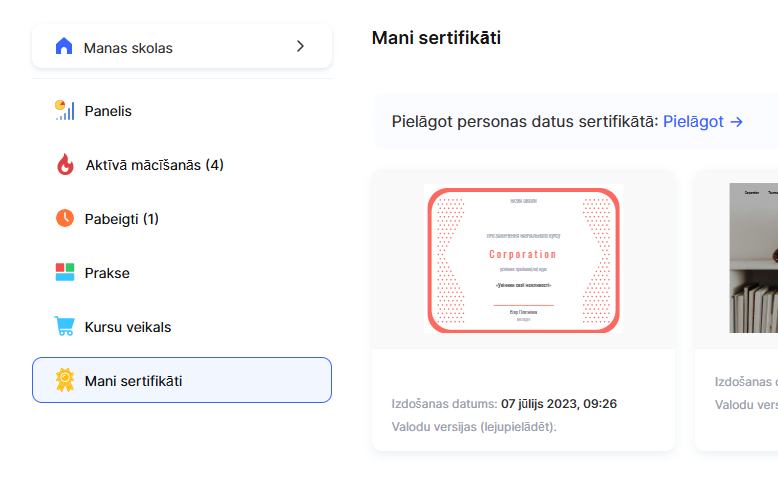Click the orange clock Pabeigti icon
778x488 pixels.
pyautogui.click(x=65, y=219)
